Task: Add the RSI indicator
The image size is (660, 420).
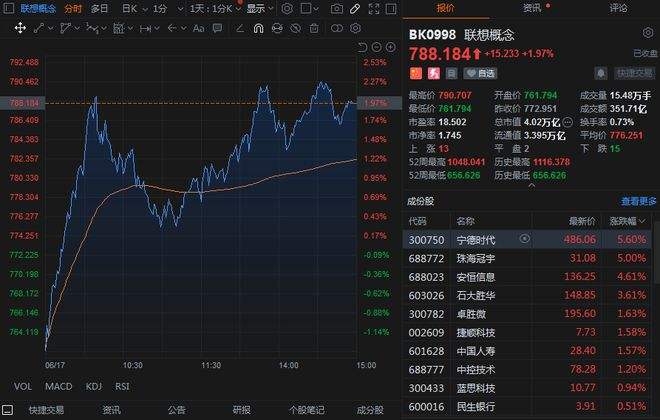Action: click(122, 386)
